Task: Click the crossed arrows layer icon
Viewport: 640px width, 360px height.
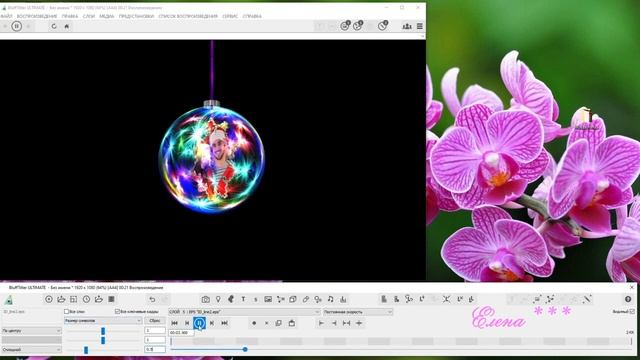Action: [x=447, y=299]
